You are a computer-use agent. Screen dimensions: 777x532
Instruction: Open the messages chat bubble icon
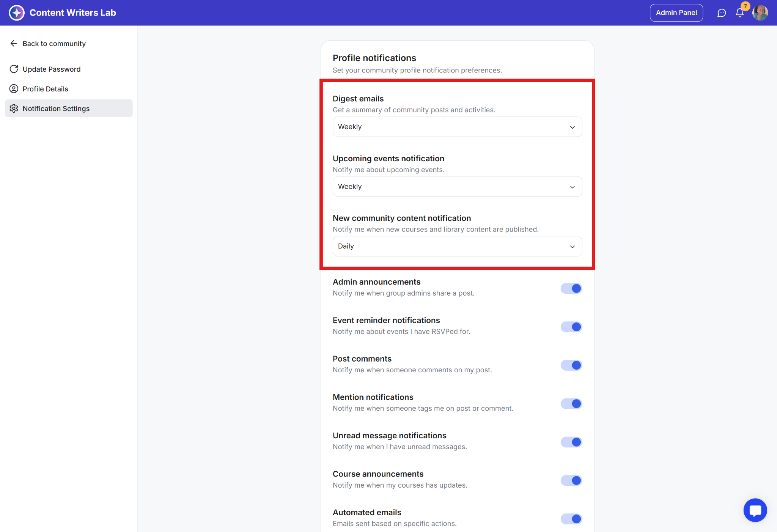pyautogui.click(x=721, y=13)
